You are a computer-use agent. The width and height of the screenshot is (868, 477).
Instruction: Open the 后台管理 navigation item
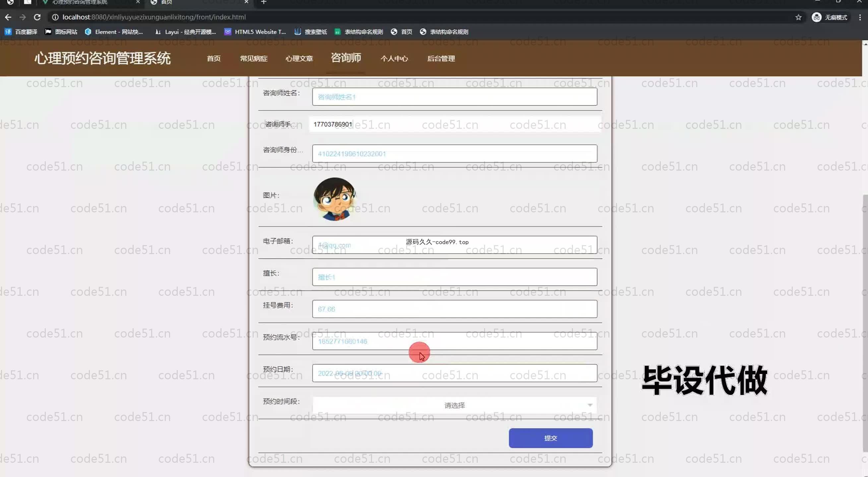(x=441, y=59)
